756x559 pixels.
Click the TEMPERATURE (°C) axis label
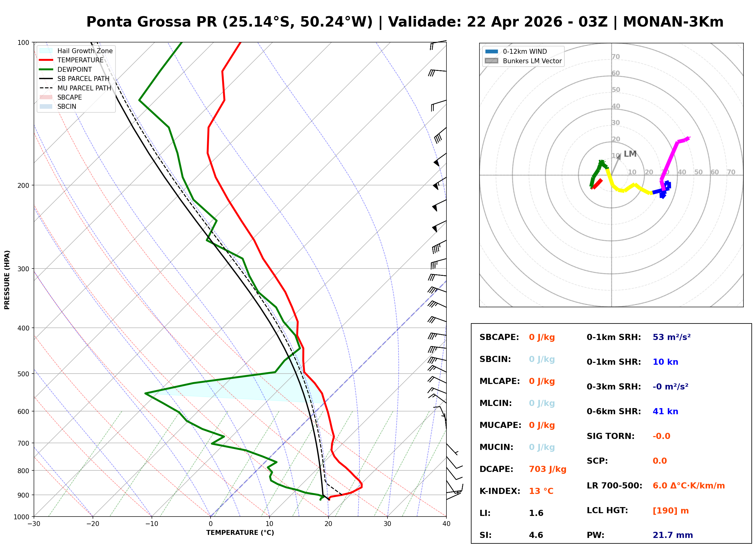(240, 533)
